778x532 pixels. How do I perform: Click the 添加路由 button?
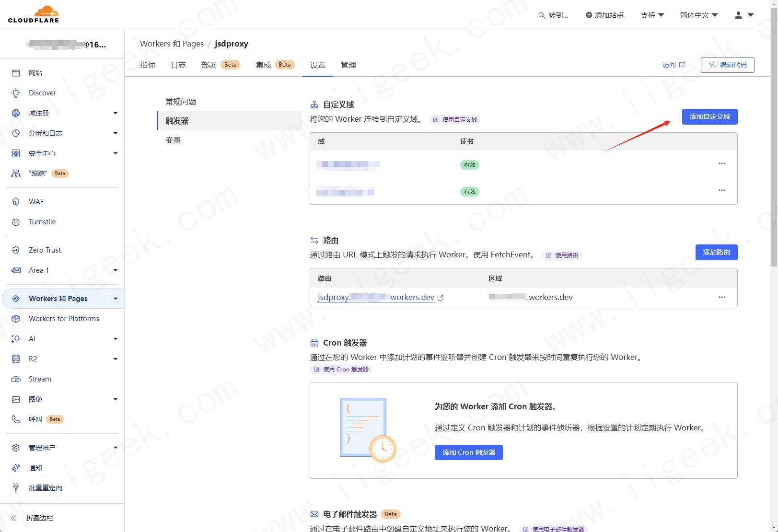click(716, 253)
